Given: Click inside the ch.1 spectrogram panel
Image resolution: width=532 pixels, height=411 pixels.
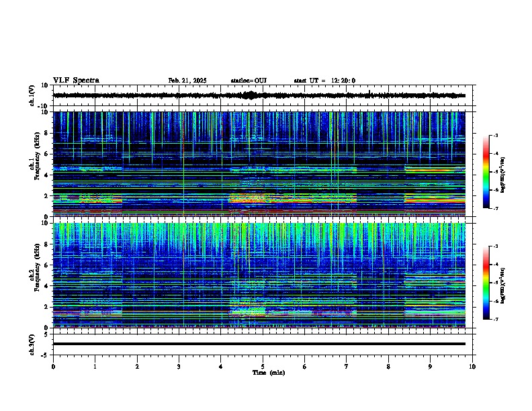Looking at the screenshot, I should click(259, 164).
